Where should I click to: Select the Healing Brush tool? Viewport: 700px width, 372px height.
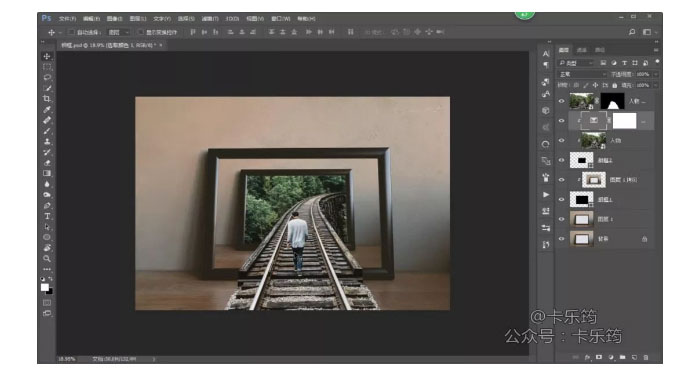click(47, 120)
